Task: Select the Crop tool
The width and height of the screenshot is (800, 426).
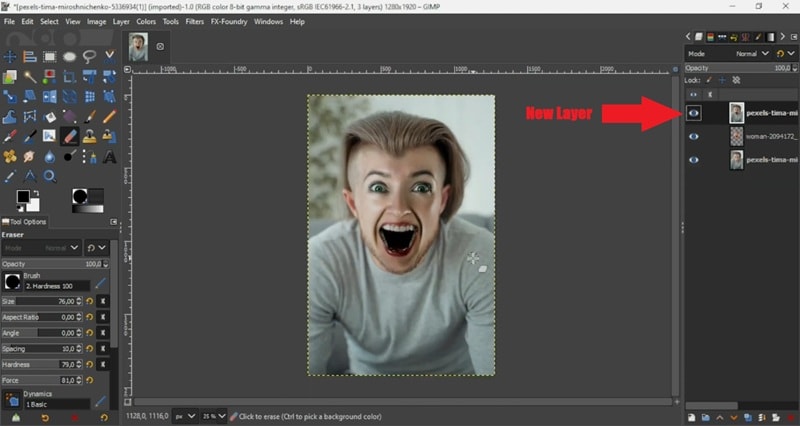Action: [69, 77]
